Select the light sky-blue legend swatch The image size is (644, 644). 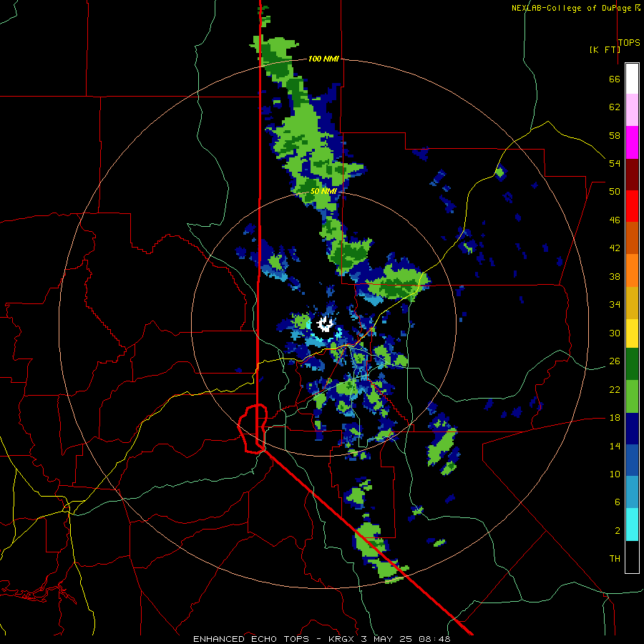pyautogui.click(x=632, y=492)
